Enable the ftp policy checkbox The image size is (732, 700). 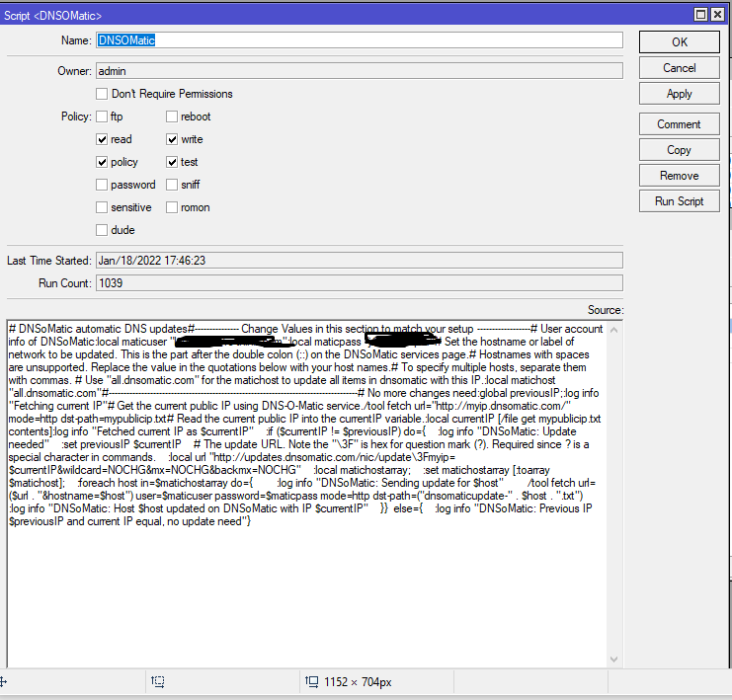[102, 117]
